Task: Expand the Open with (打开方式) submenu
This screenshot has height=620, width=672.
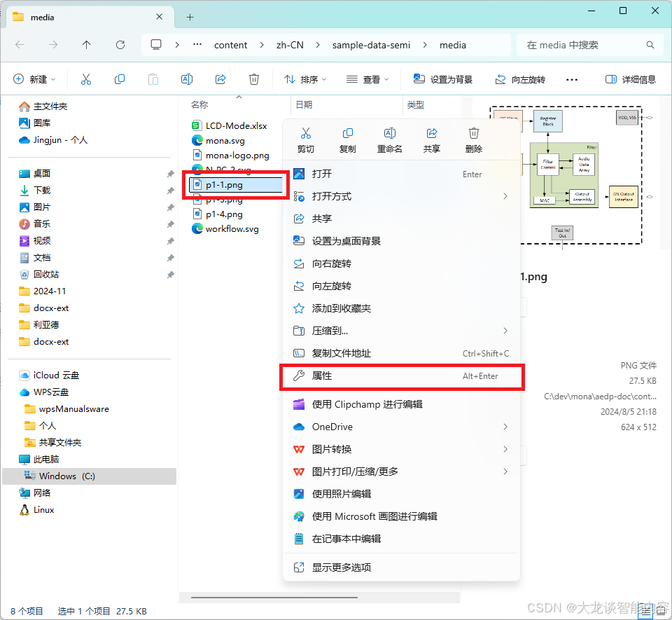Action: click(x=505, y=196)
